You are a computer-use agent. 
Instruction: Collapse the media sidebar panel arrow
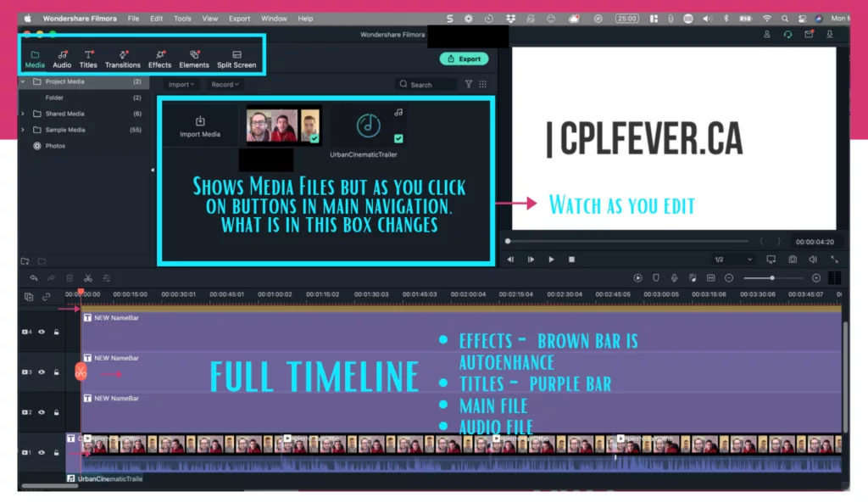point(153,170)
